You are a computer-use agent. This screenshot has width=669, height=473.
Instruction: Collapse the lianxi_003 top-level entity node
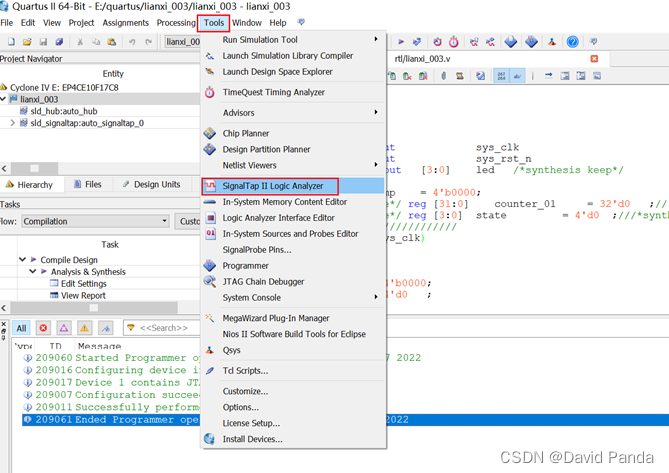[3, 99]
